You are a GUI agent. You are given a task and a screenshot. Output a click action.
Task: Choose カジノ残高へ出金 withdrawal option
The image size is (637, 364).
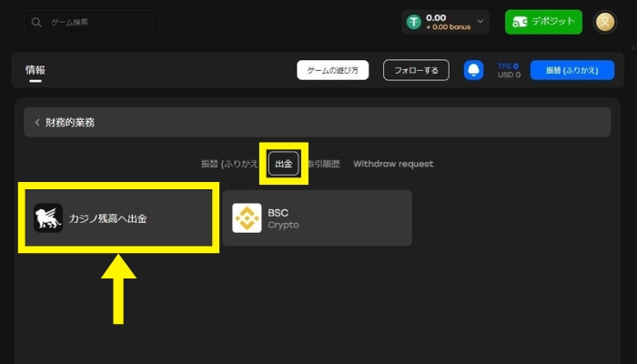(118, 218)
